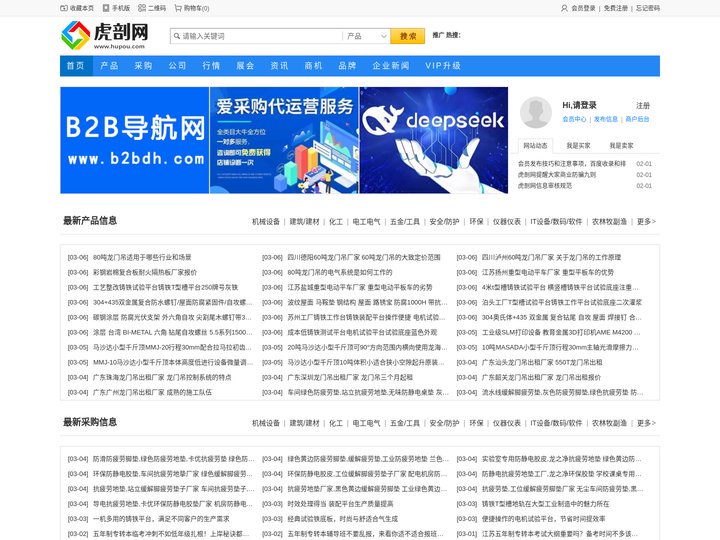The height and width of the screenshot is (540, 720).
Task: Open product 80吨龙门吊的电气系统是如何工作的
Action: click(340, 272)
